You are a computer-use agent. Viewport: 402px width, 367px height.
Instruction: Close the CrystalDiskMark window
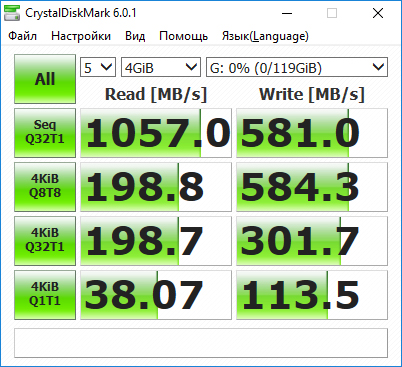[x=378, y=13]
